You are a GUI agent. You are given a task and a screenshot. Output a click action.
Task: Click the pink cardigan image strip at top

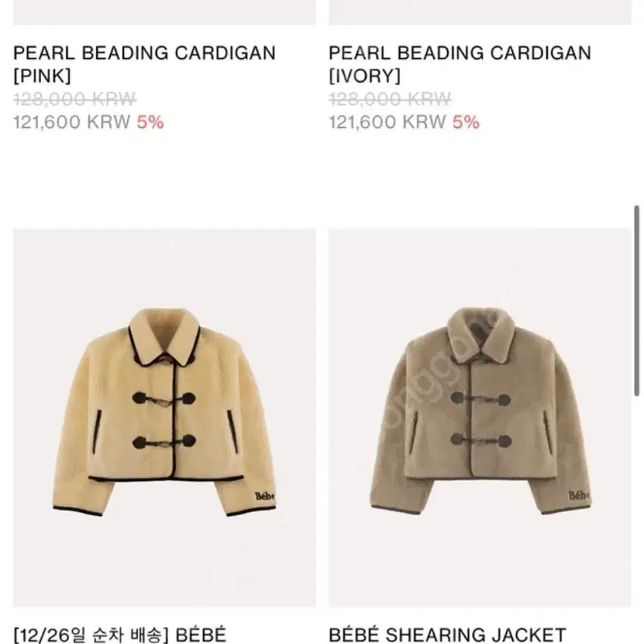pos(164,12)
